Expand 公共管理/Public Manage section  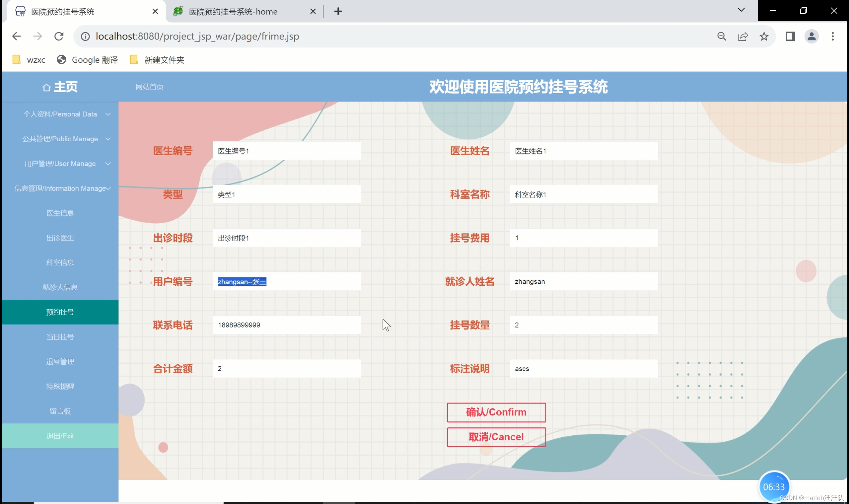(x=60, y=139)
